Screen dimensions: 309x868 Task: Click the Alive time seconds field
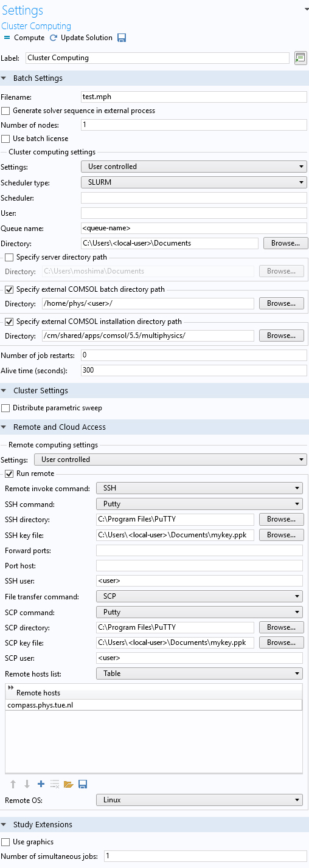click(x=193, y=370)
